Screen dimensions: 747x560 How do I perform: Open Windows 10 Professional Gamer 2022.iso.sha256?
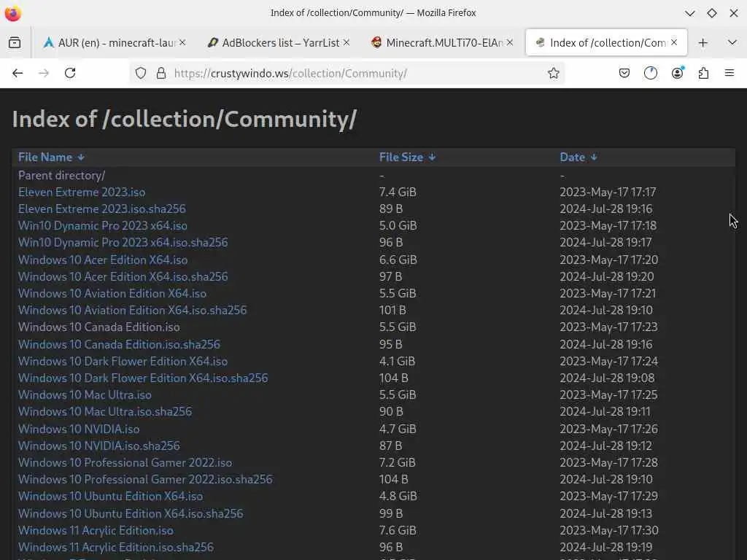[145, 479]
